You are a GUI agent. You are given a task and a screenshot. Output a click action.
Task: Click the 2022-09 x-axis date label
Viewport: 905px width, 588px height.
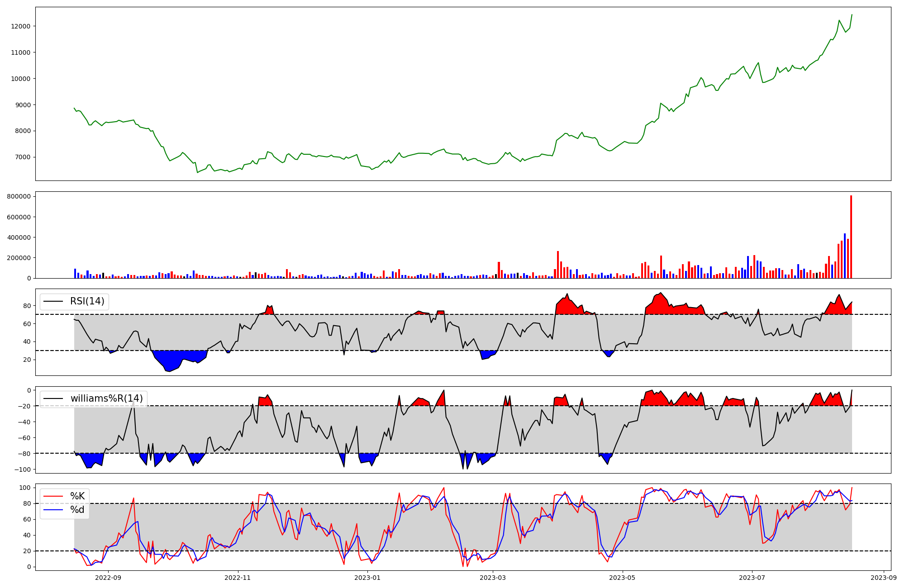pos(109,578)
